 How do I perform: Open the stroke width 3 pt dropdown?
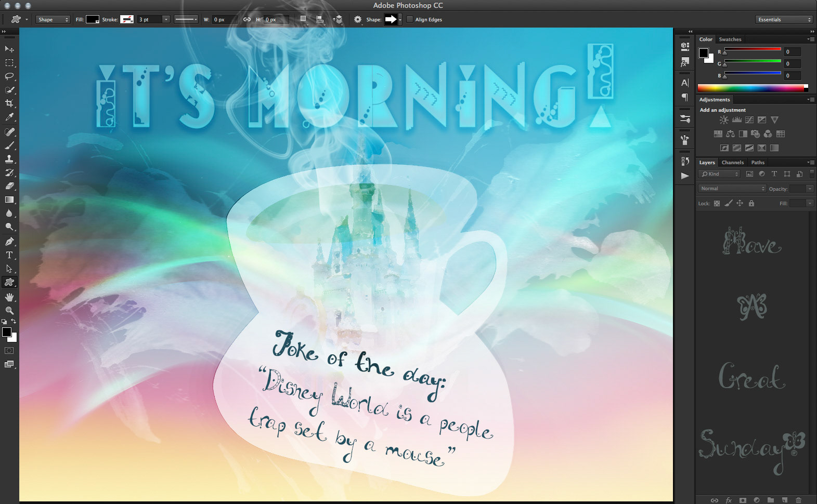point(166,20)
